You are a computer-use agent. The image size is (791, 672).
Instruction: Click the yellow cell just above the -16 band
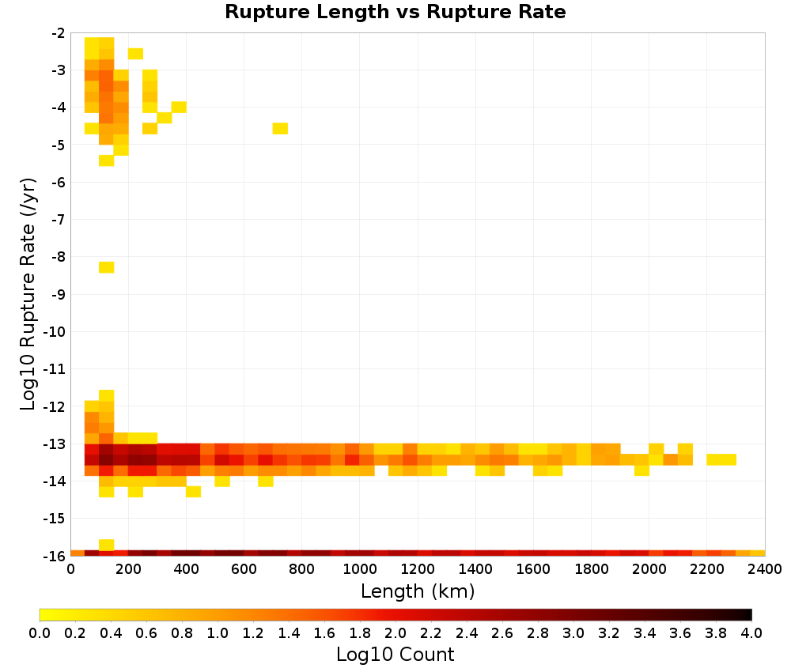tap(107, 545)
